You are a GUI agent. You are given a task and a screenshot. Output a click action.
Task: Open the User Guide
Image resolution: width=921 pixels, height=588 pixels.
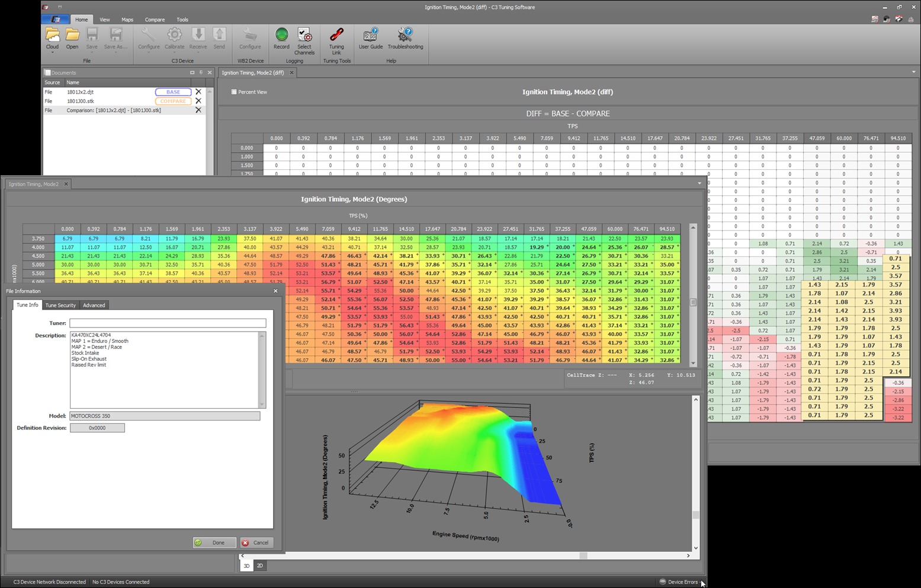click(371, 35)
